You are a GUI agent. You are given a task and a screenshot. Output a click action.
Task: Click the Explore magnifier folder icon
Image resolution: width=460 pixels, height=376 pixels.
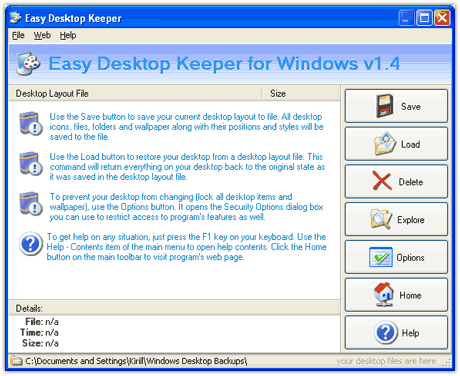coord(381,219)
